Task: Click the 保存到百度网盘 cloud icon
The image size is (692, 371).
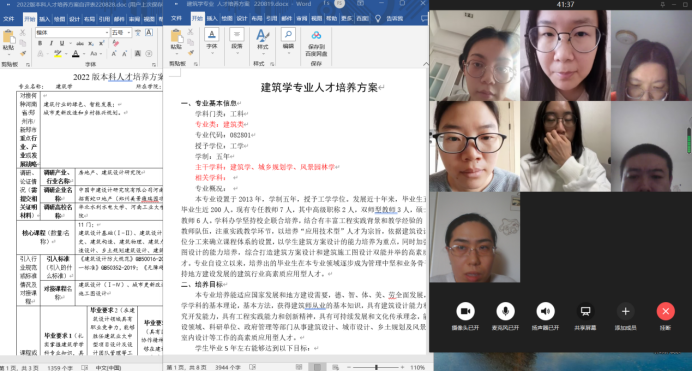Action: tap(316, 35)
